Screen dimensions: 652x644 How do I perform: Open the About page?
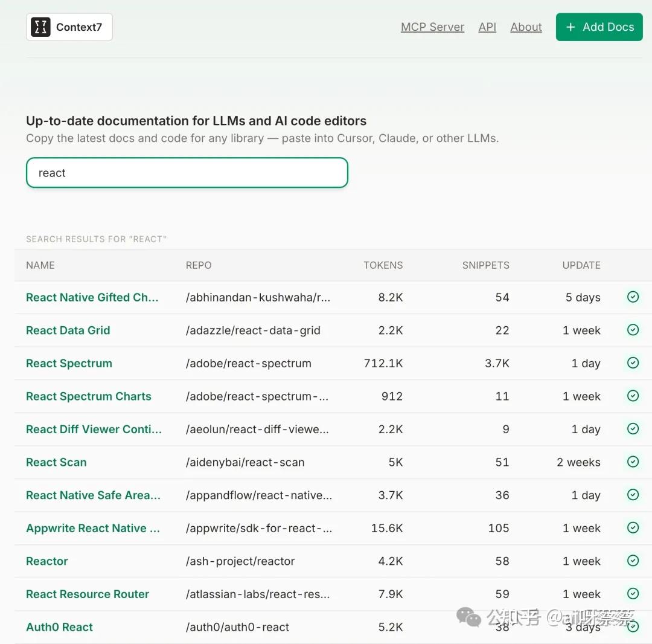(x=526, y=27)
